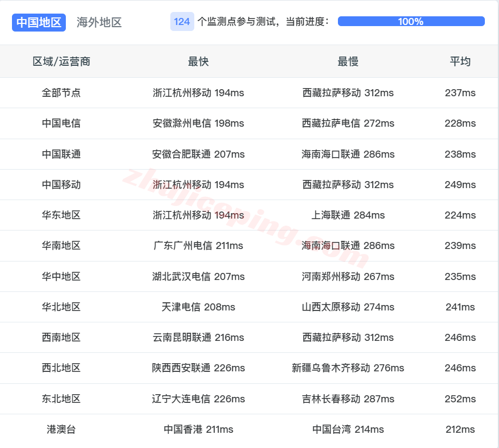Click the 239ms average value
This screenshot has width=499, height=448.
click(460, 246)
